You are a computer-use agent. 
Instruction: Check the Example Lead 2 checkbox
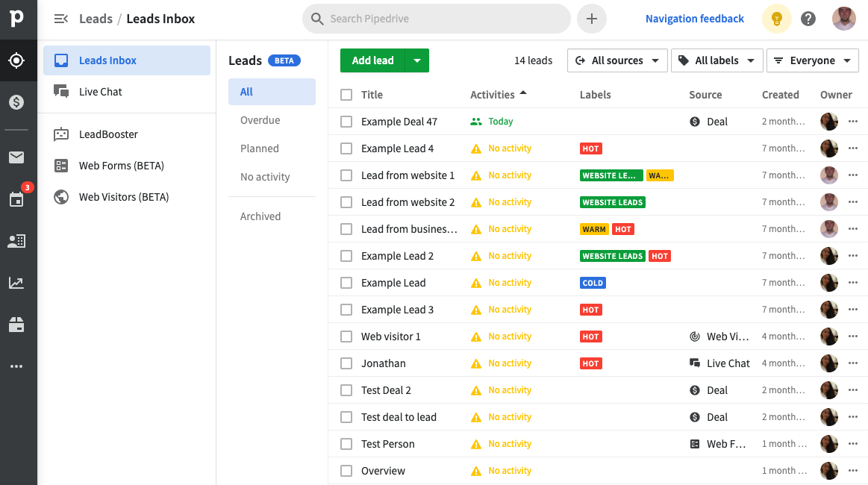point(346,256)
